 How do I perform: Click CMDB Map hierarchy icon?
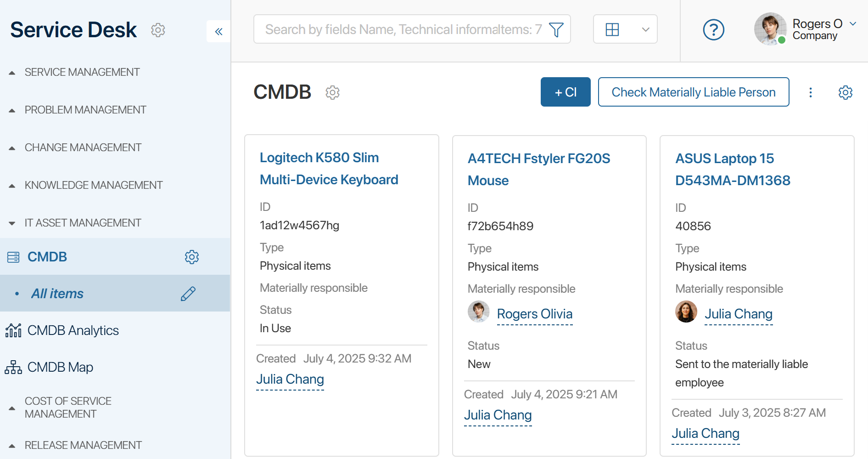[13, 367]
